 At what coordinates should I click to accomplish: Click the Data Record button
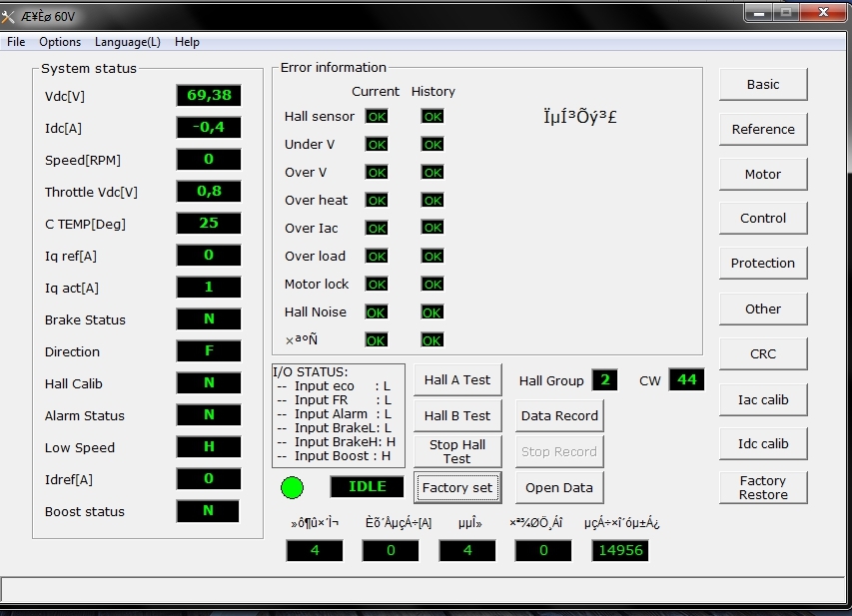559,416
